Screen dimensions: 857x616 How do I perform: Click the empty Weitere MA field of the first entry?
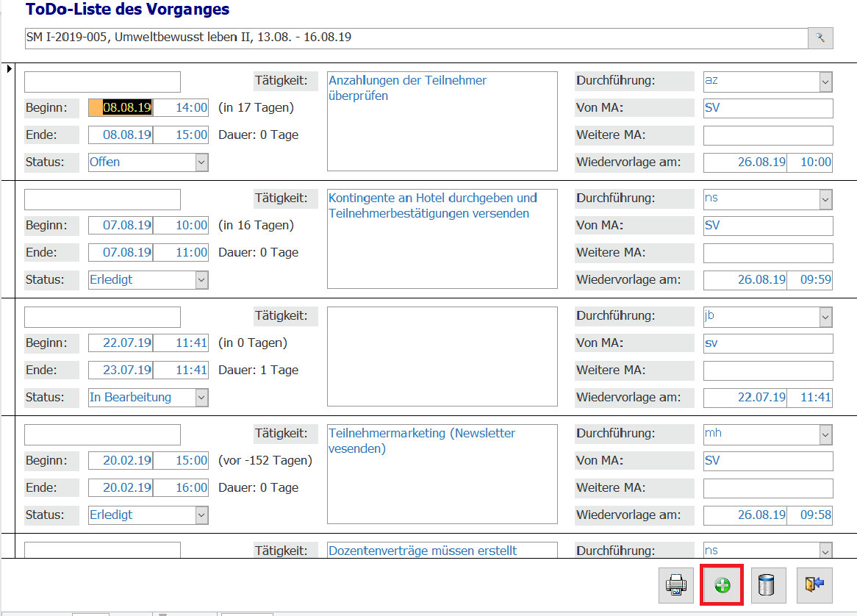pos(768,136)
